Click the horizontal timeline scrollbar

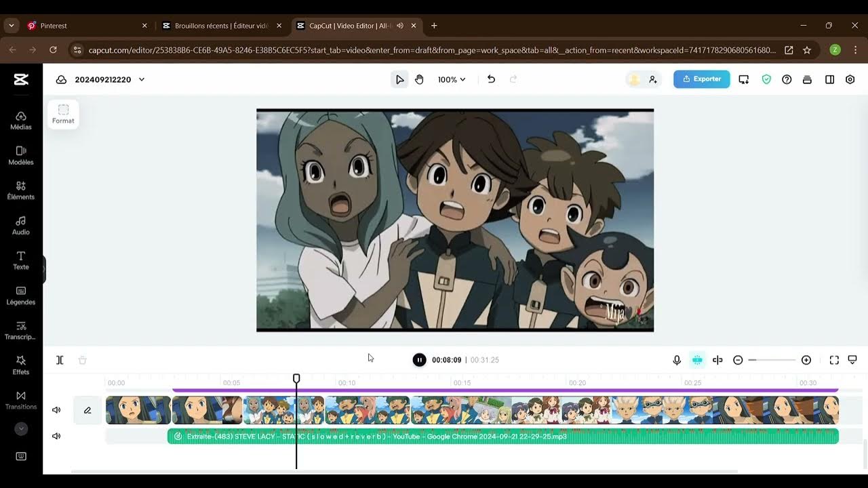tap(404, 471)
